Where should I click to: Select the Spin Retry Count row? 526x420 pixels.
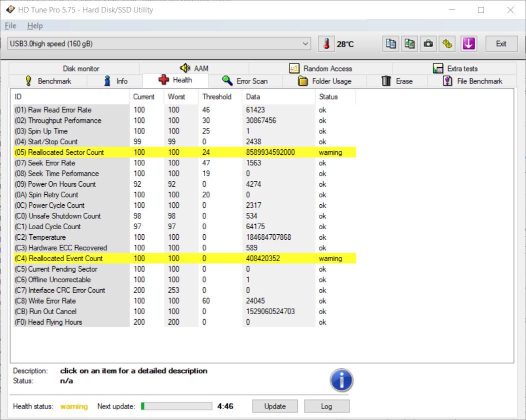tap(184, 195)
